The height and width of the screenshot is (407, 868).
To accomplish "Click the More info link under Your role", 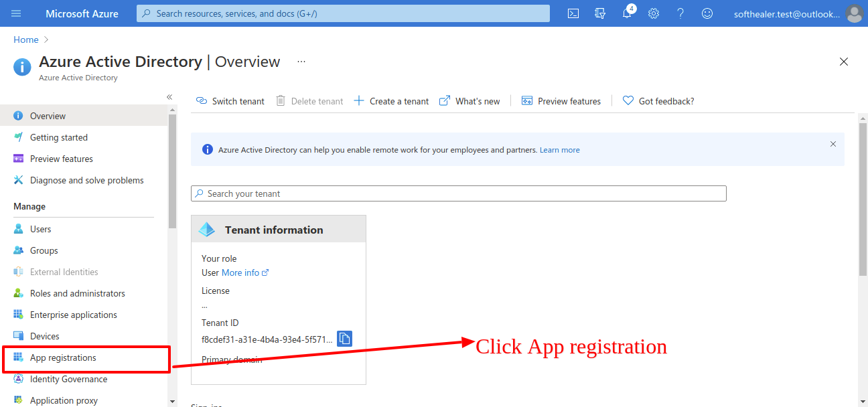I will pos(245,272).
